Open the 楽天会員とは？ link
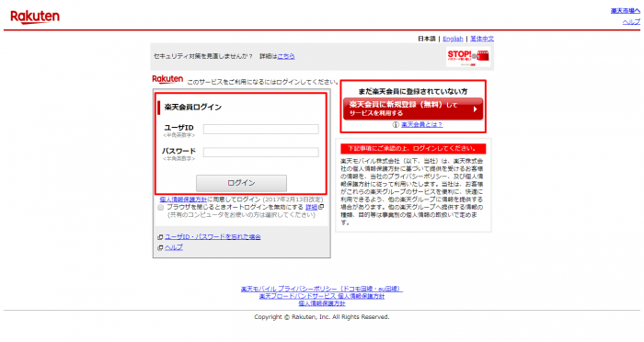 pos(421,124)
